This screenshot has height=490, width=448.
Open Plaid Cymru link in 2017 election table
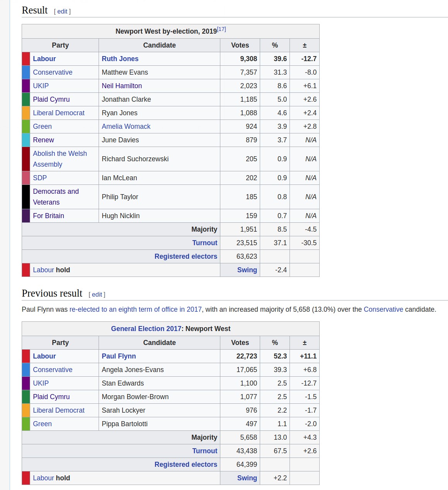(51, 397)
